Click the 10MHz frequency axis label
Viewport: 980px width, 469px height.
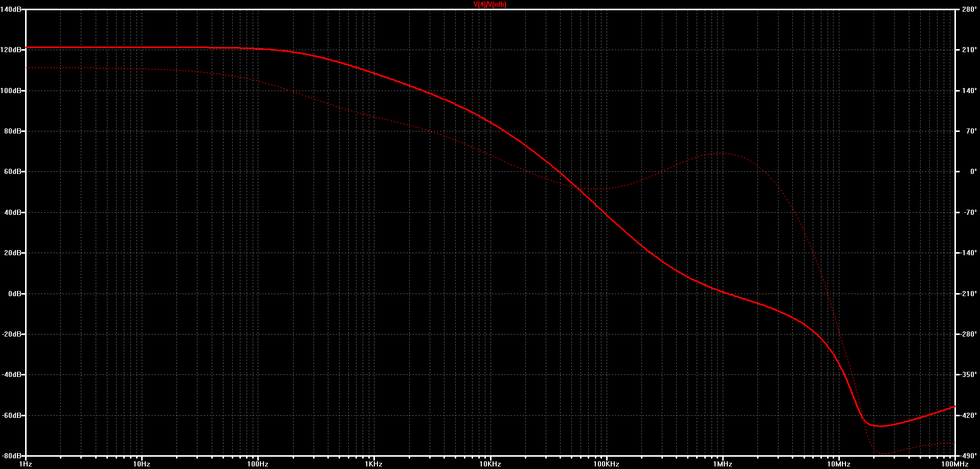(839, 464)
